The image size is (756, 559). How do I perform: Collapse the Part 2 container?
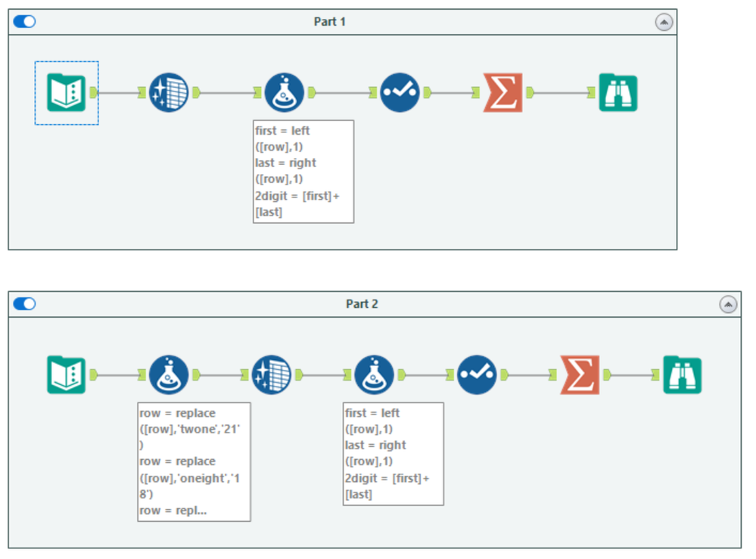click(728, 305)
